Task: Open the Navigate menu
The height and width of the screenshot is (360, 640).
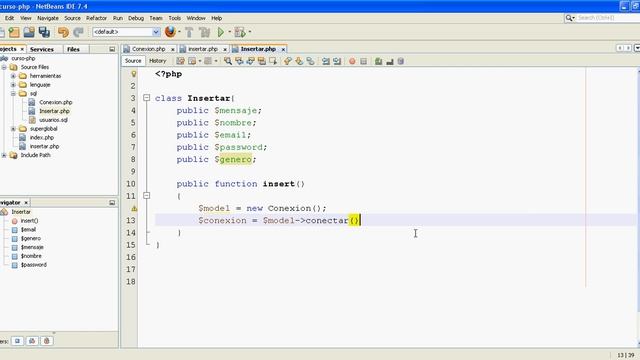Action: (x=48, y=18)
